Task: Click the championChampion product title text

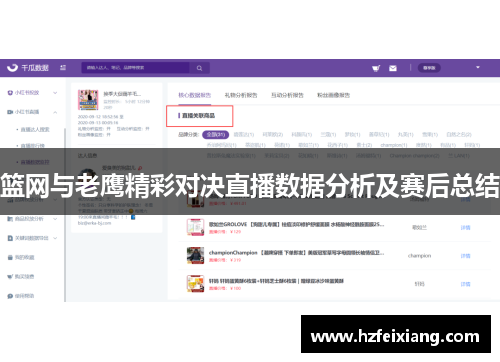Action: 297,253
